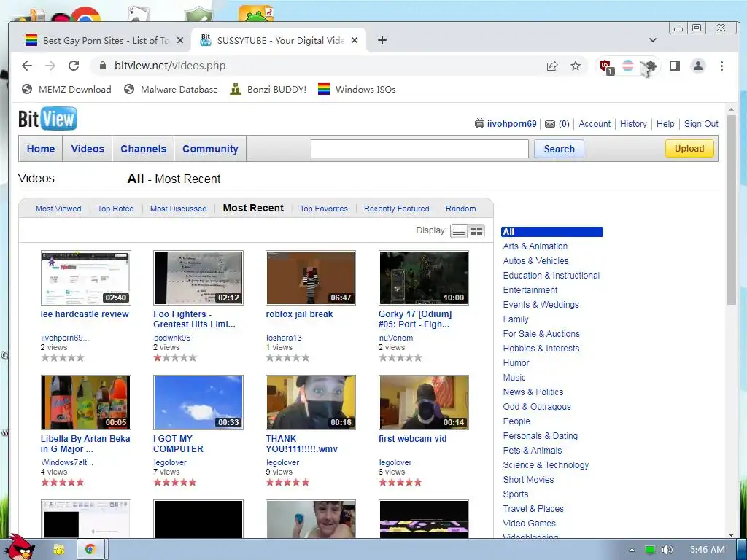Open the Angry Birds start button
747x560 pixels.
[x=21, y=548]
